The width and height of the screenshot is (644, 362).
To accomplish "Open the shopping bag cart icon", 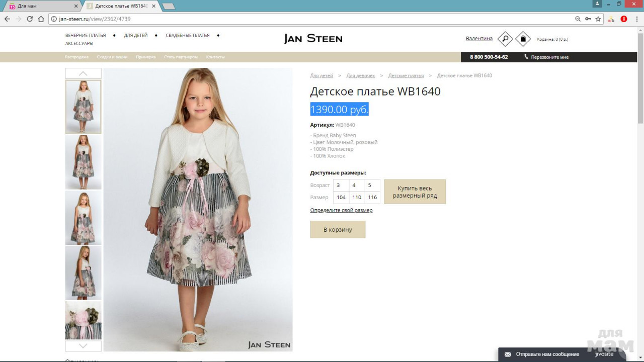I will 523,39.
